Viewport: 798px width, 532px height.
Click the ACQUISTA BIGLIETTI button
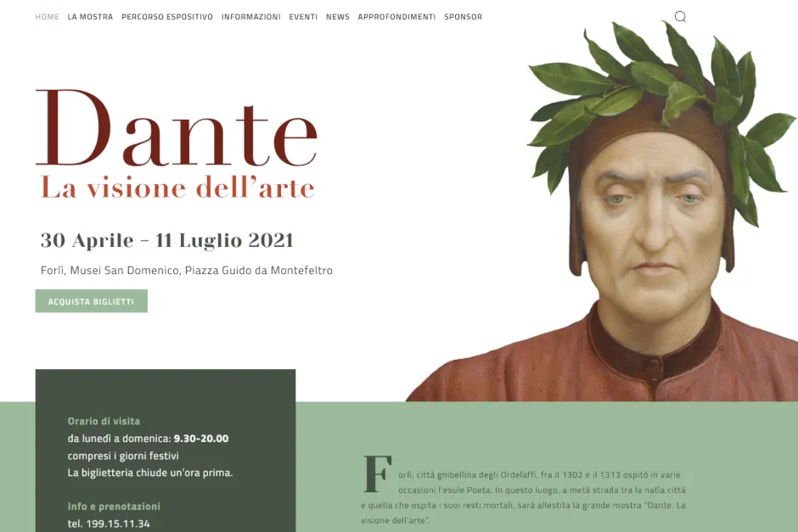click(x=92, y=301)
